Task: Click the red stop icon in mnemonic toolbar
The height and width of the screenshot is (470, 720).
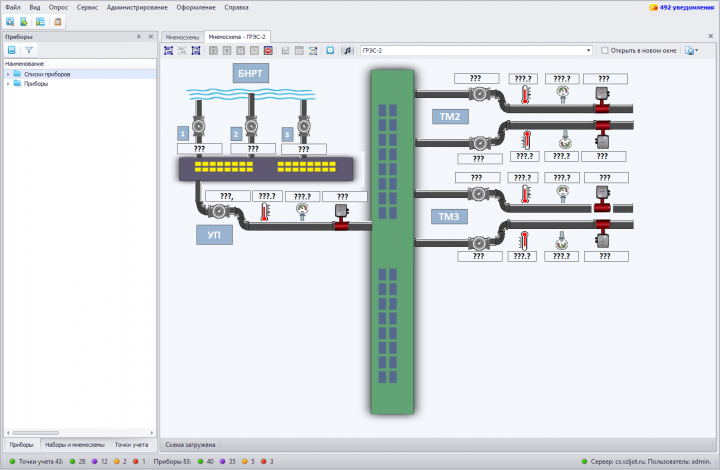Action: click(268, 50)
